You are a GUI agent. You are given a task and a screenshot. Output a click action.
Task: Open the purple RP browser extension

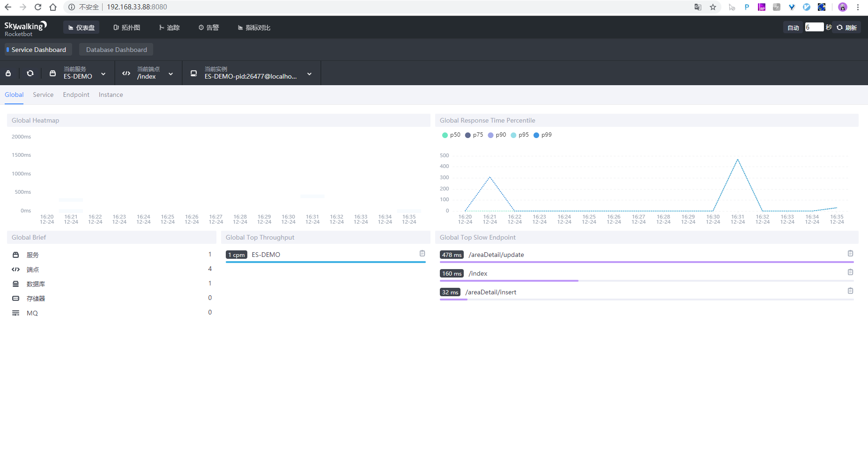[x=762, y=7]
